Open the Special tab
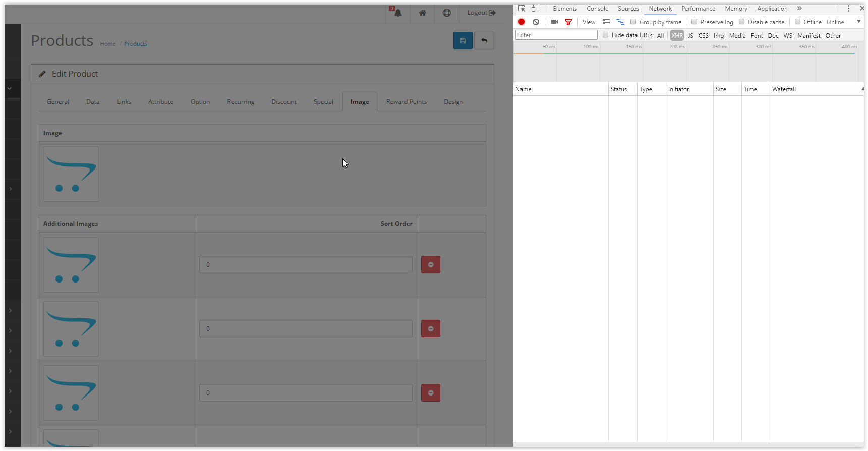The width and height of the screenshot is (868, 451). click(323, 102)
